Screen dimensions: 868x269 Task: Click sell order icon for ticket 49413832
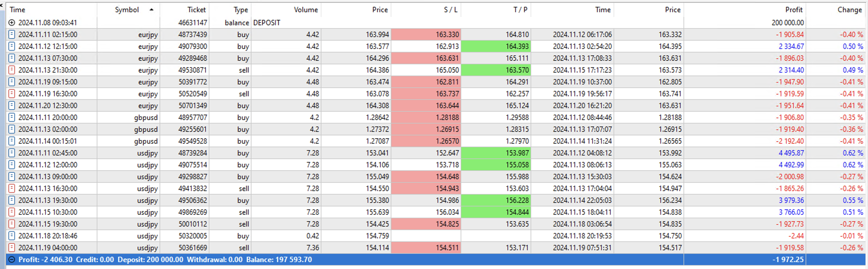(x=12, y=188)
